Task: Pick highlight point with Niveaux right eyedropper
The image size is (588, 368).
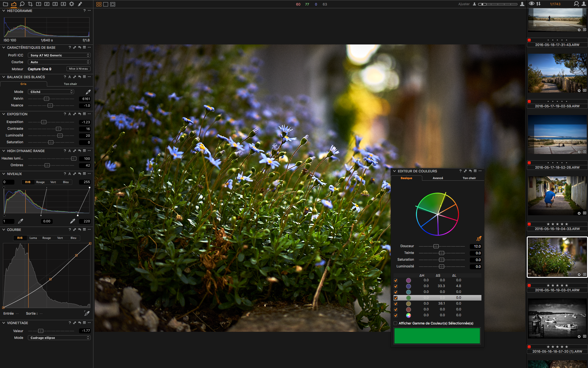Action: (x=73, y=221)
